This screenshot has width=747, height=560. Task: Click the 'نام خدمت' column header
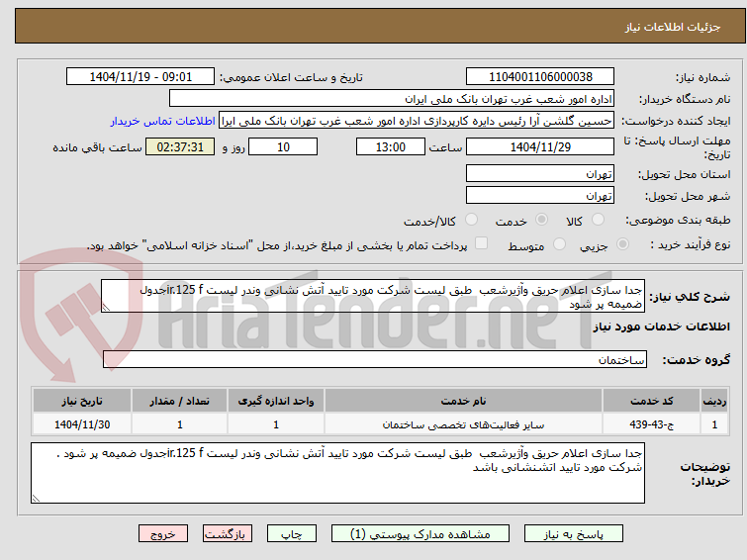point(464,401)
